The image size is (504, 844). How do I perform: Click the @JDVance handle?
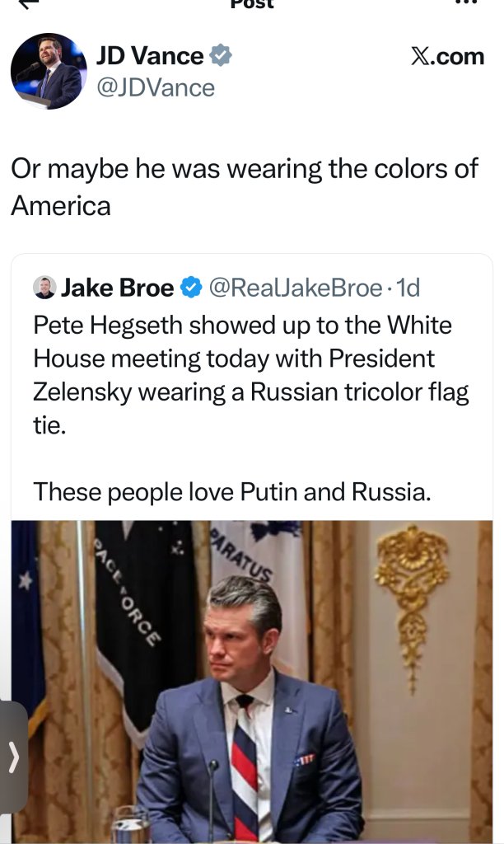[x=155, y=87]
